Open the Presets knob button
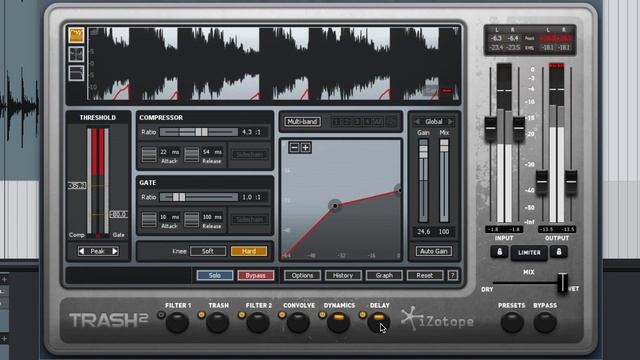Viewport: 640px width, 360px height. [x=512, y=323]
